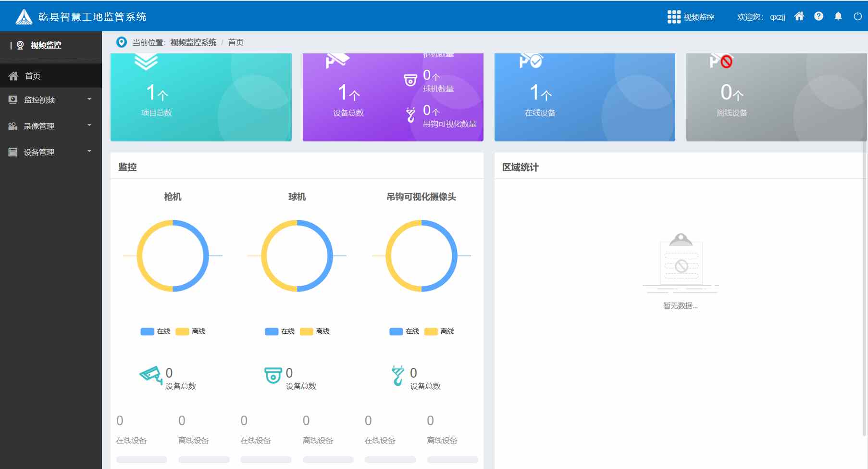The height and width of the screenshot is (469, 868).
Task: Click the 吊钩 hook icon above 设备总数
Action: [x=396, y=374]
